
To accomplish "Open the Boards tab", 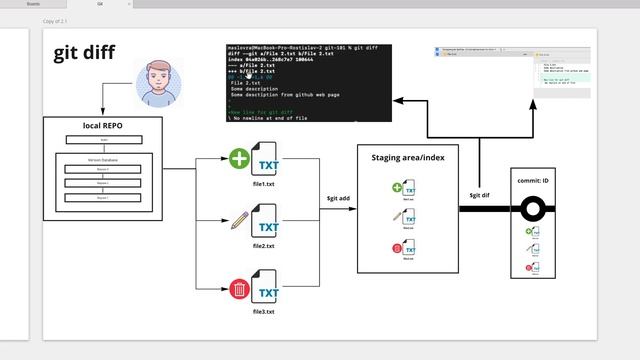I will coord(33,4).
